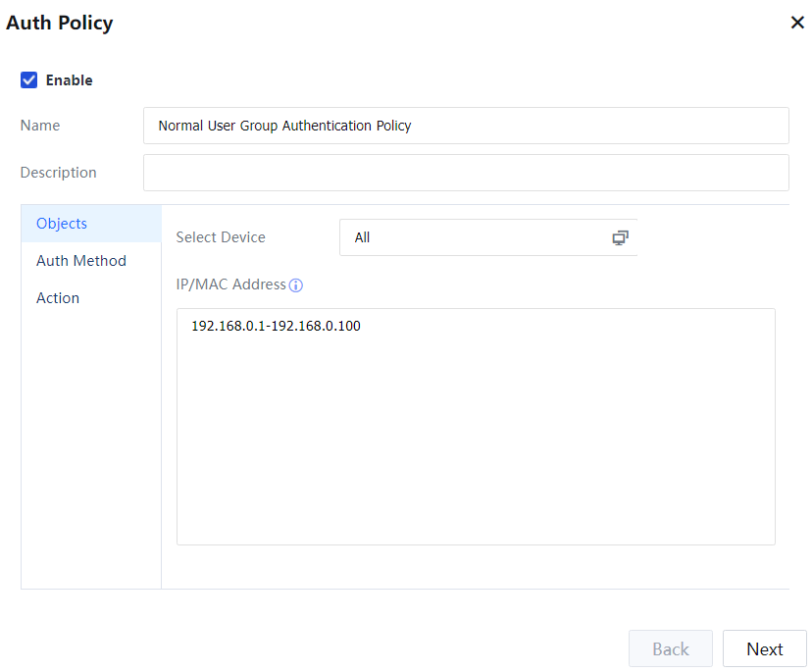
Task: Click the IP/MAC Address info icon
Action: click(x=296, y=285)
